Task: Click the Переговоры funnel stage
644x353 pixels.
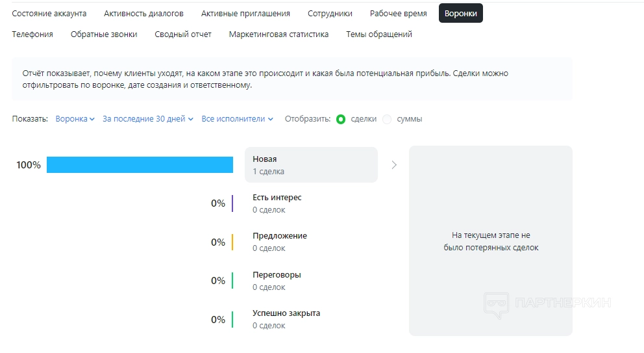Action: 277,281
